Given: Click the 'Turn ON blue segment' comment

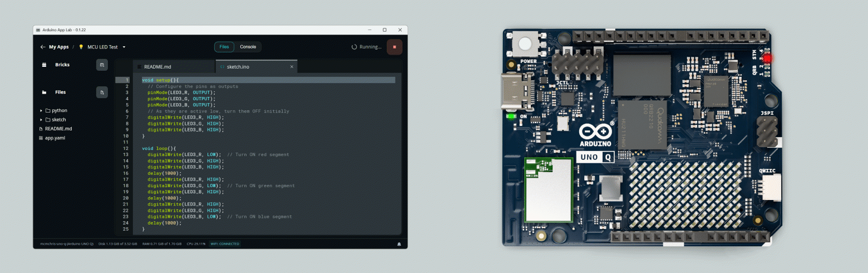Looking at the screenshot, I should [x=259, y=217].
